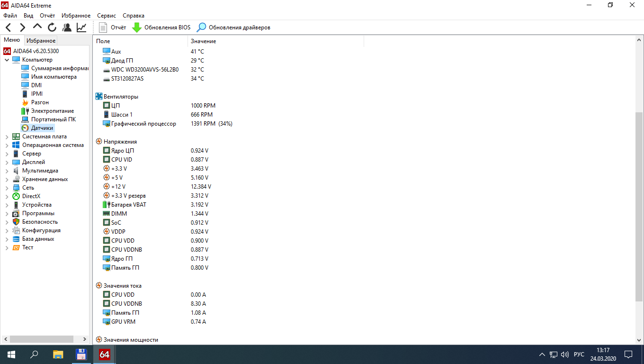
Task: Select the AIDA64 v6.20.5300 root item
Action: point(31,51)
